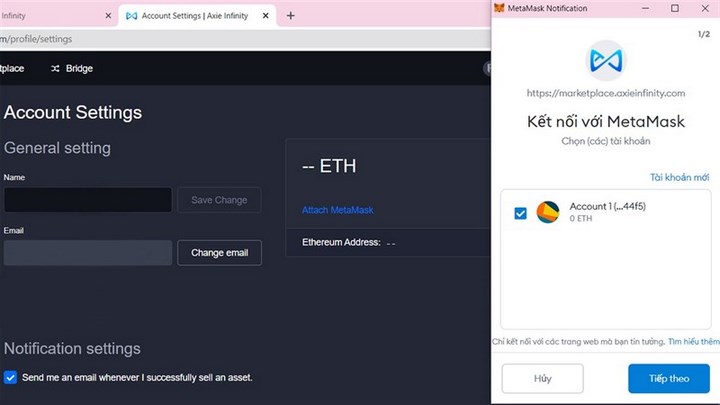Follow the Attach MetaMask link

point(337,210)
